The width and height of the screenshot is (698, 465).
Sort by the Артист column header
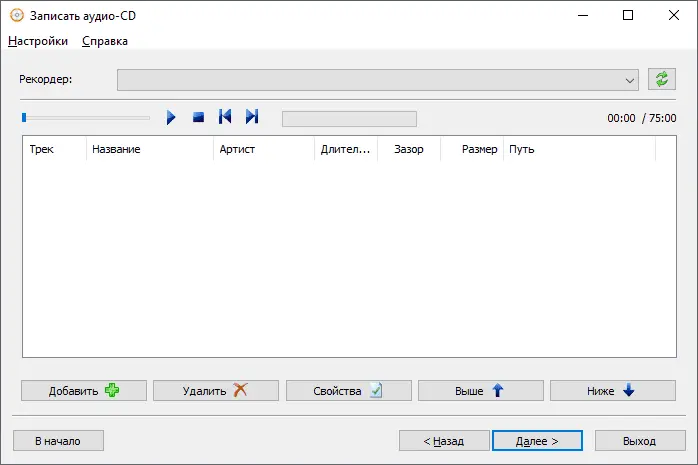(263, 150)
